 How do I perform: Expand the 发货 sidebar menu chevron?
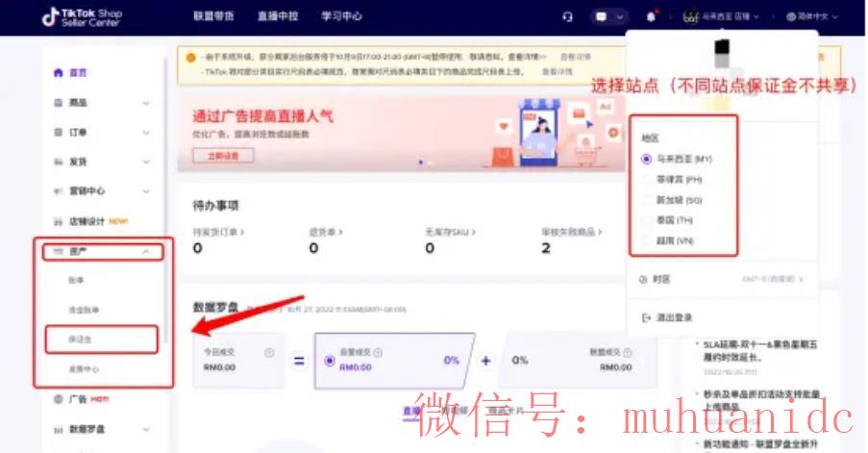[146, 162]
